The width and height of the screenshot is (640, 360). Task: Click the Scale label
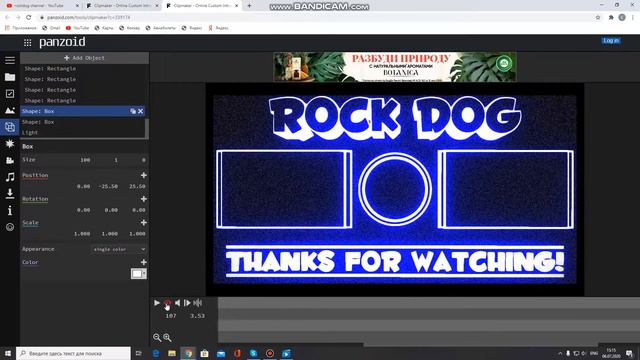coord(31,222)
